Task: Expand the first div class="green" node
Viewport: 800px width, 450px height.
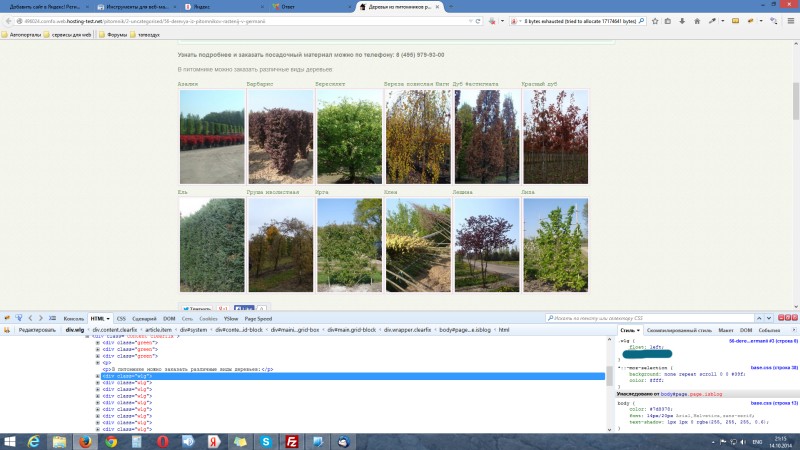Action: [x=98, y=343]
